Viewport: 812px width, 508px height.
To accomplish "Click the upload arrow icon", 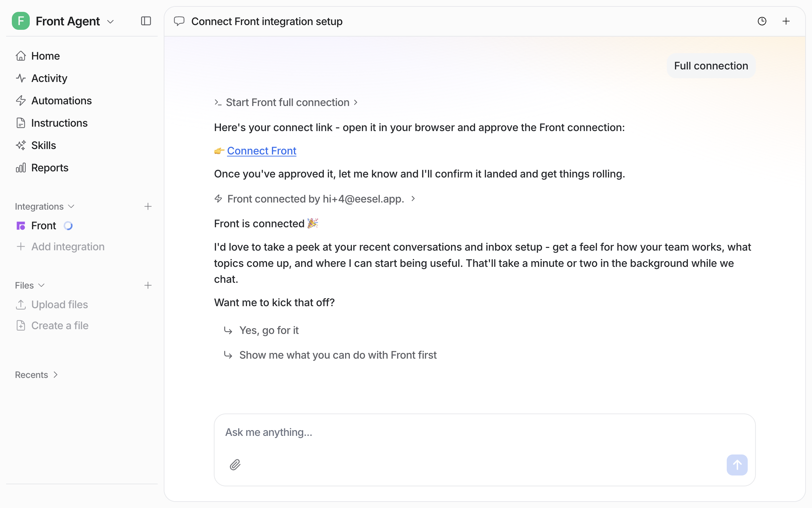I will [x=21, y=304].
